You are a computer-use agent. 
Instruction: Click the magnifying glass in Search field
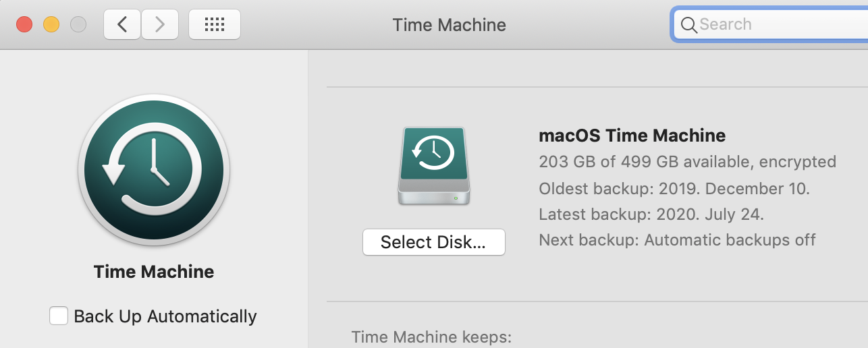tap(688, 25)
